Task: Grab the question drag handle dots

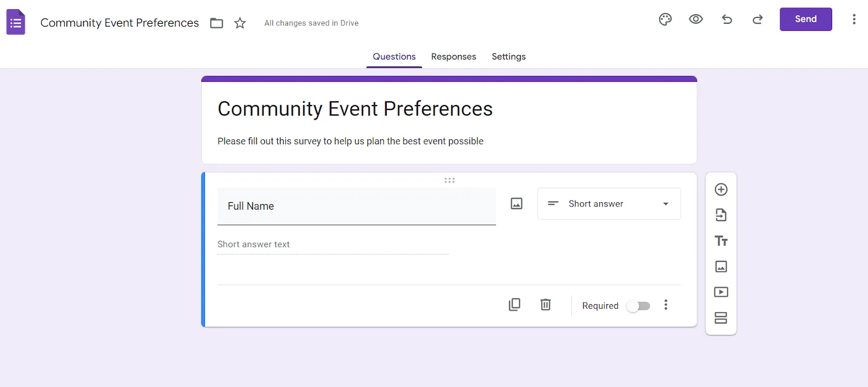Action: click(450, 180)
